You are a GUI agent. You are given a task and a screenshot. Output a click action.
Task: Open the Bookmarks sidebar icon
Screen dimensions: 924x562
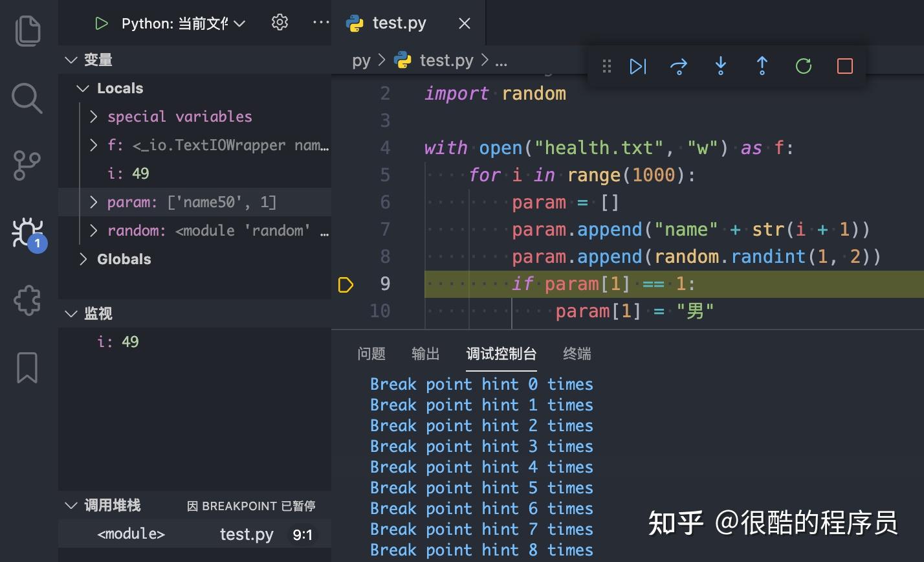[x=27, y=367]
